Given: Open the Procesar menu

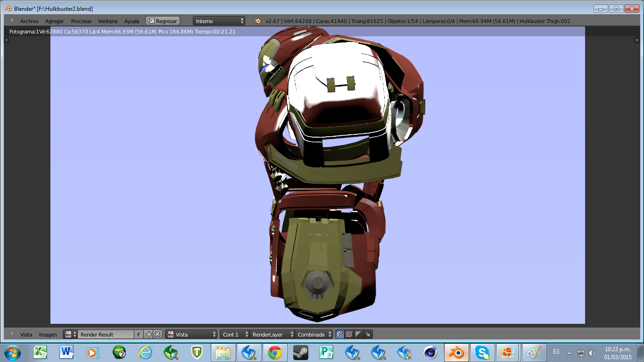Looking at the screenshot, I should tap(81, 21).
